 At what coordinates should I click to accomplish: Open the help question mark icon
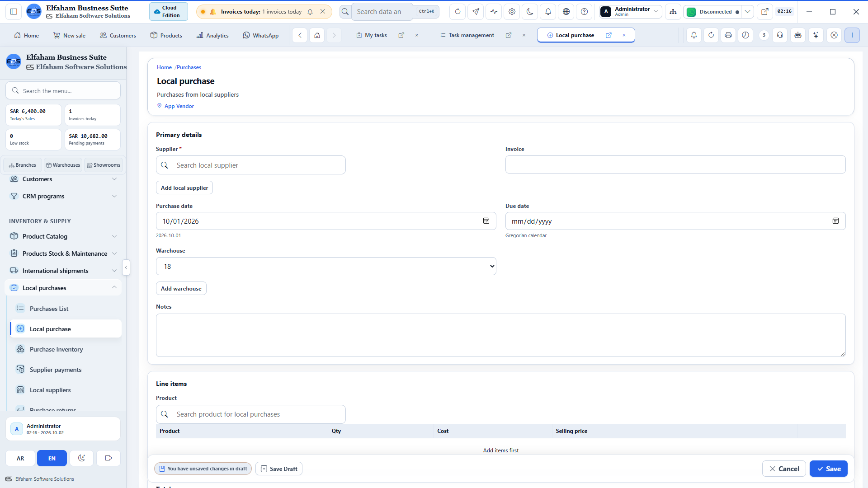(584, 12)
